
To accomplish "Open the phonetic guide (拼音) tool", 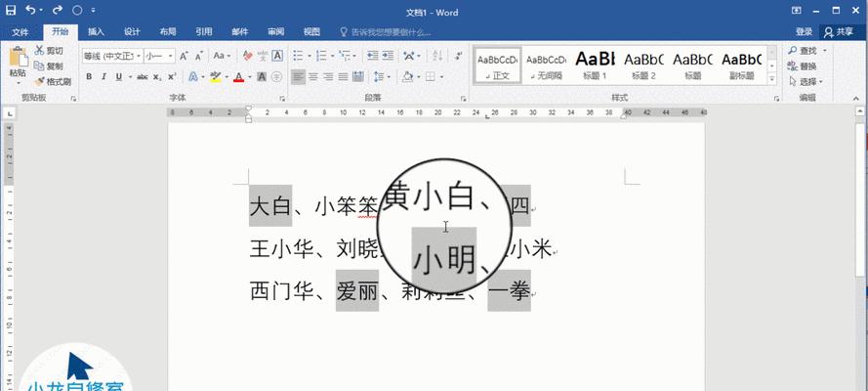I will point(263,56).
